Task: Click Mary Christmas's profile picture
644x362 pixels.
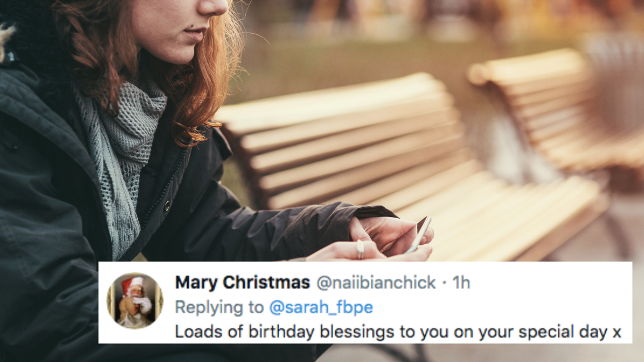Action: coord(138,297)
